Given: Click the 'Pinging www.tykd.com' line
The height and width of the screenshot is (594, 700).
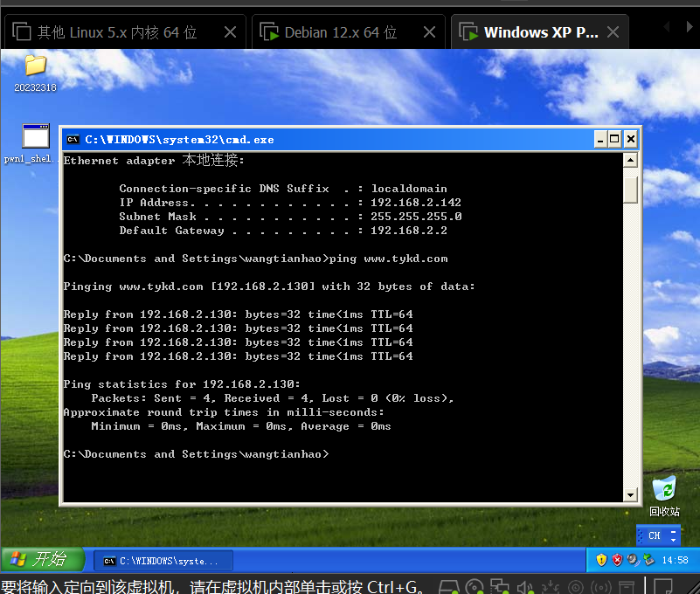Looking at the screenshot, I should [x=269, y=287].
